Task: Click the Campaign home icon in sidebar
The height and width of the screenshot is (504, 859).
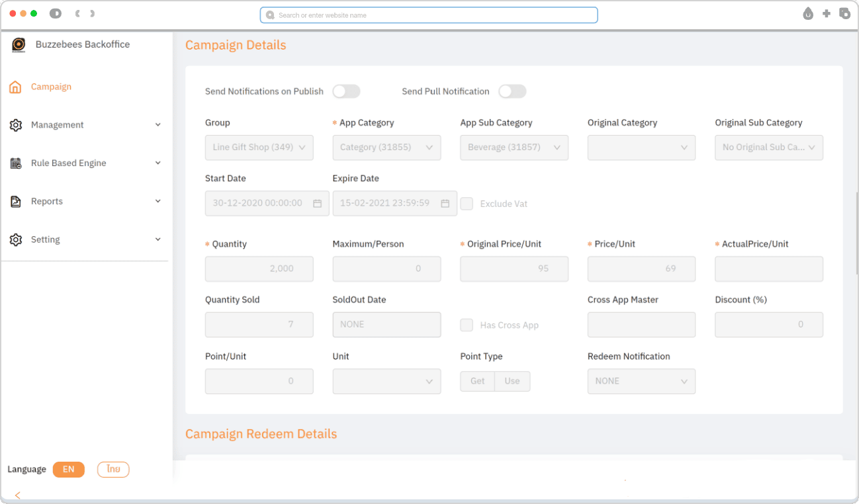Action: click(16, 87)
